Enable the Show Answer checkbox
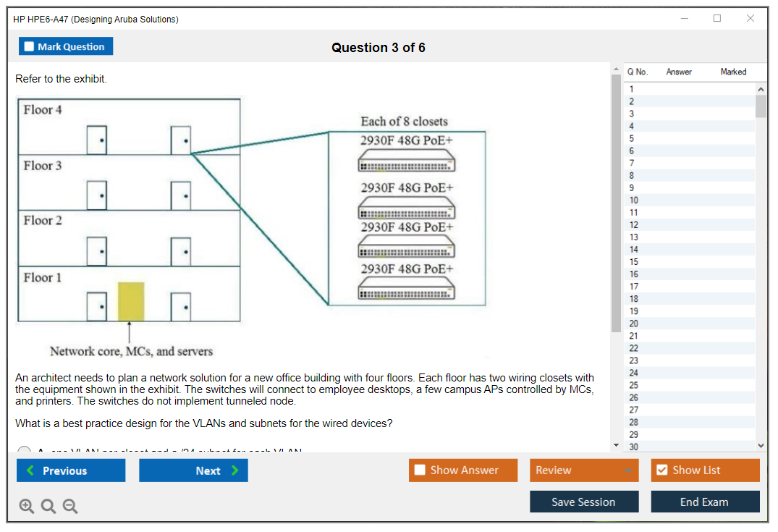 420,470
